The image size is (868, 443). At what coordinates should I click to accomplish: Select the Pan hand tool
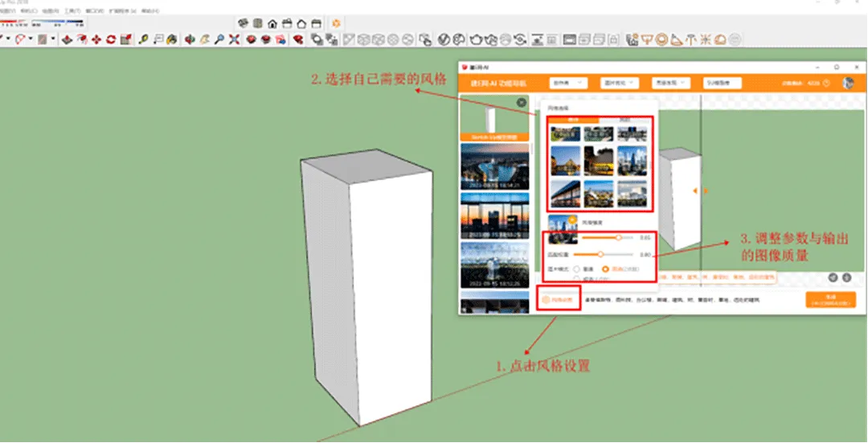click(204, 39)
